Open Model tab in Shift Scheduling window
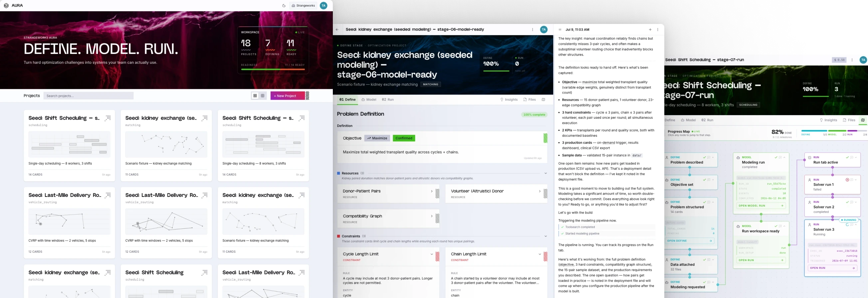Image resolution: width=868 pixels, height=298 pixels. 688,120
